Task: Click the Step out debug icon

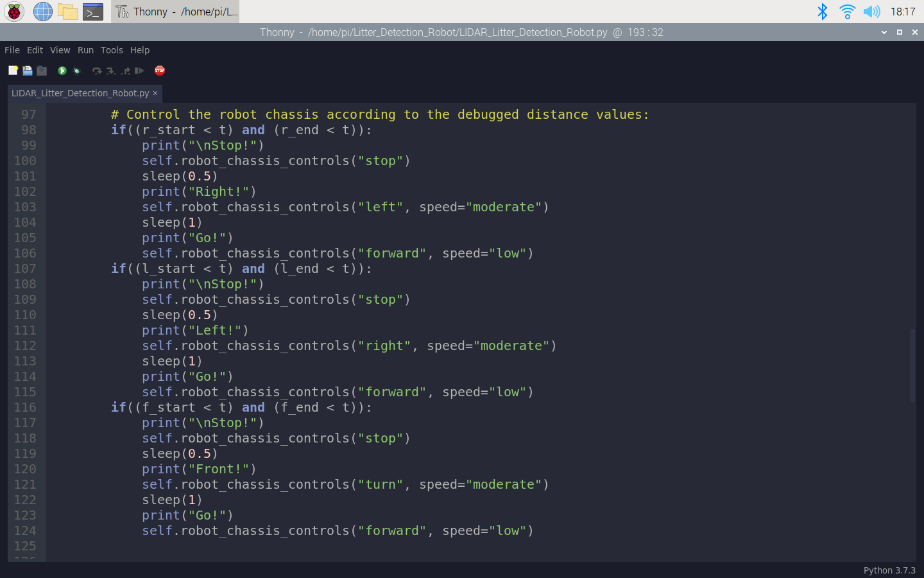Action: pyautogui.click(x=126, y=71)
